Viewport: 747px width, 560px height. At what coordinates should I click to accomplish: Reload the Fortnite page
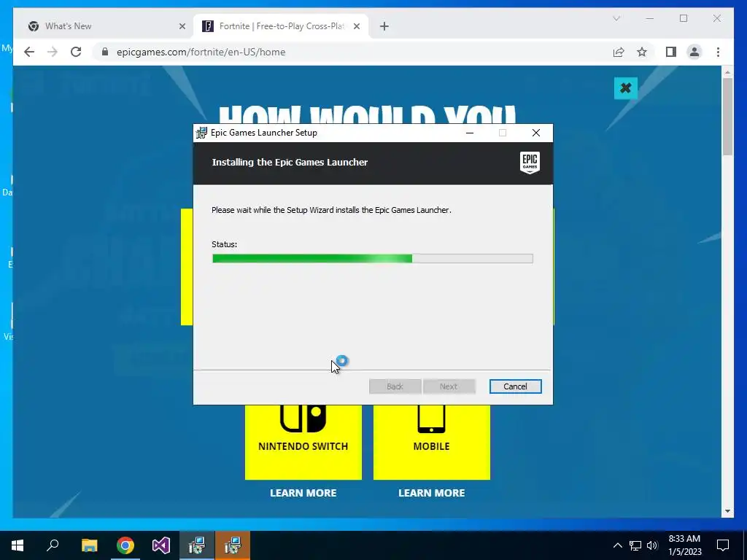[76, 52]
